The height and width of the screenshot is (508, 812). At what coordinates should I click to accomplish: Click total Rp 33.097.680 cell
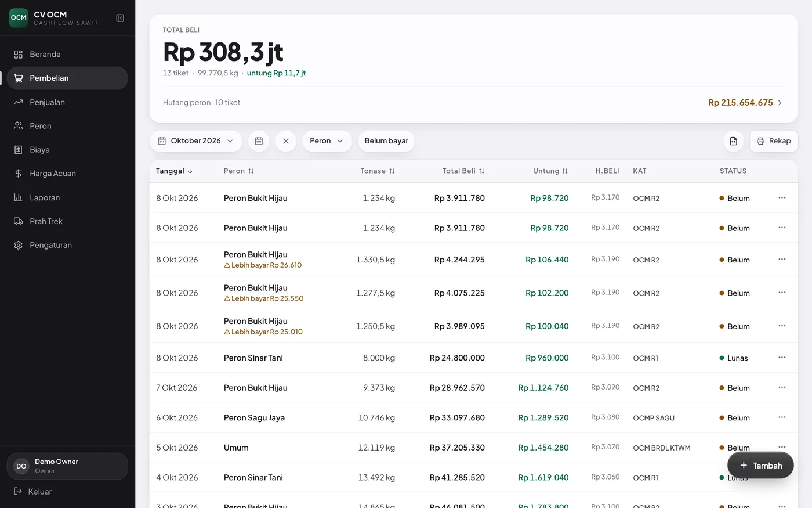457,417
